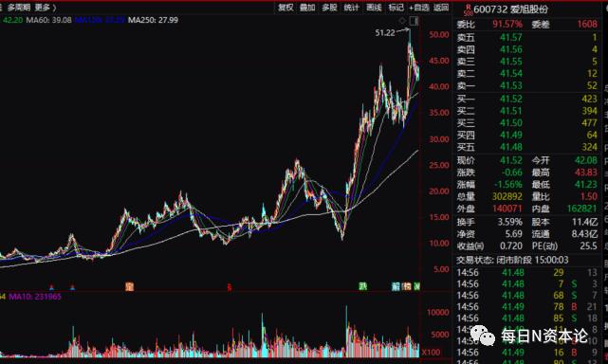Select the 卖四 41.56 ask row
The width and height of the screenshot is (608, 364).
coord(527,49)
